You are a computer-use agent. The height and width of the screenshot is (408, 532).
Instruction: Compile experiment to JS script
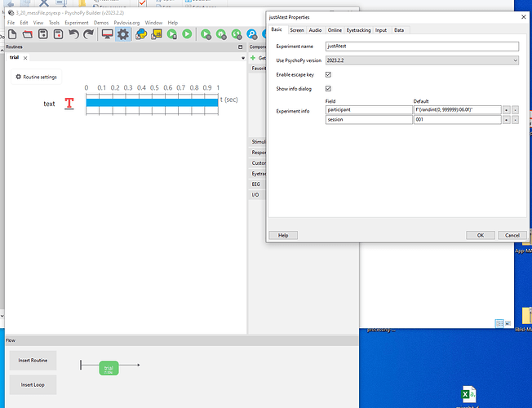point(157,34)
